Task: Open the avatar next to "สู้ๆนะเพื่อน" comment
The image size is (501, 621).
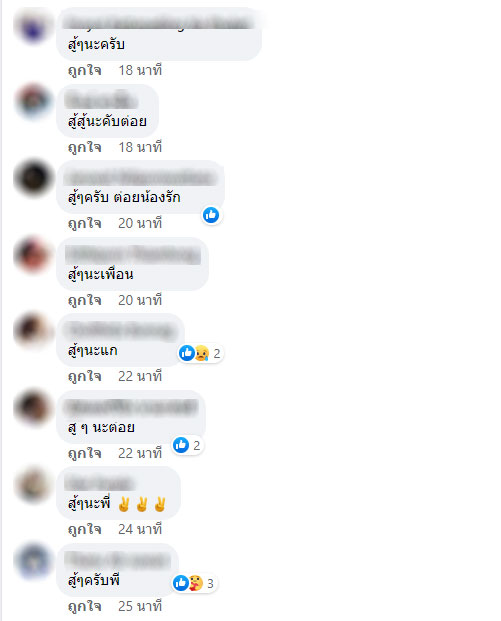Action: tap(33, 255)
